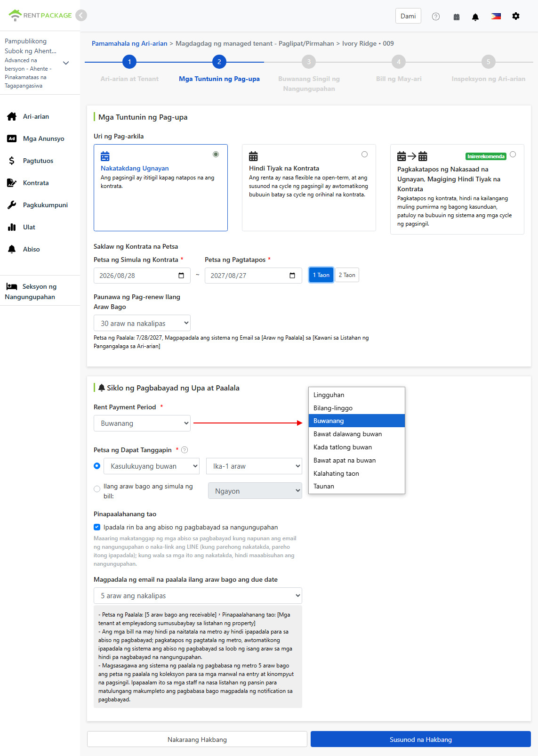Choose Lingguhan from the period list
This screenshot has height=756, width=538.
tap(357, 395)
